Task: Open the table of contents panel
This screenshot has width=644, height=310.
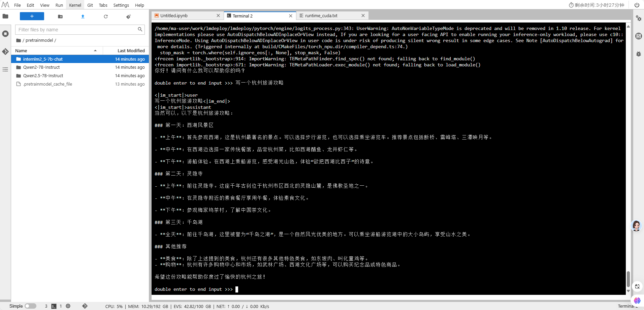Action: (x=5, y=69)
